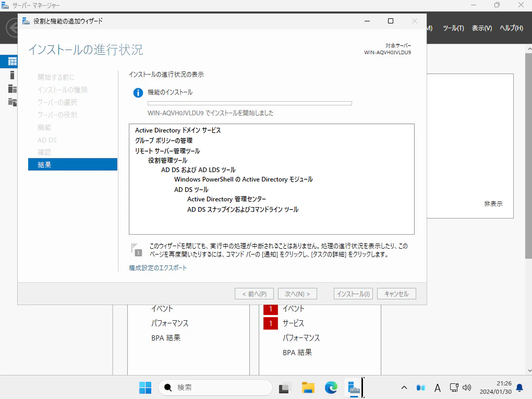Click BPA 結果 in the right tile
This screenshot has height=399, width=532.
[297, 353]
